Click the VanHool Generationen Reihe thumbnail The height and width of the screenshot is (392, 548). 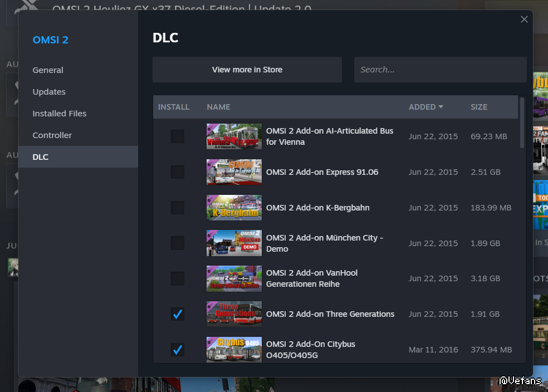coord(234,278)
